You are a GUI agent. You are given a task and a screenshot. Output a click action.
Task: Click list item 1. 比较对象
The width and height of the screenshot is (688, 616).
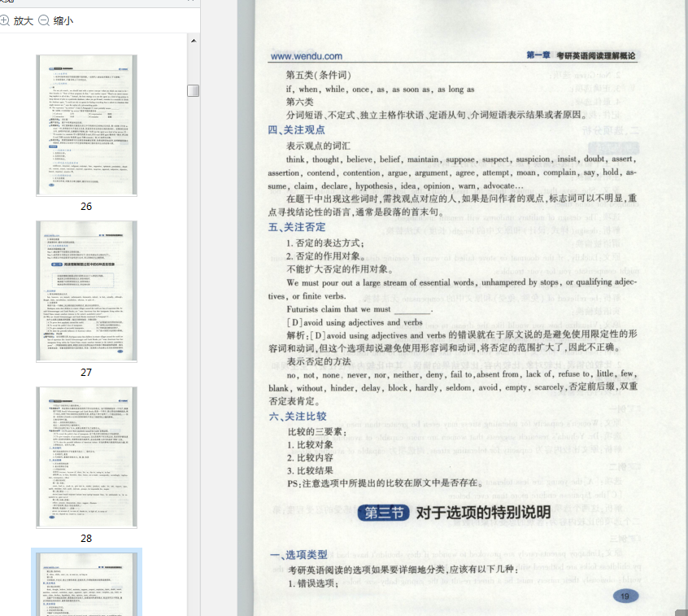310,445
